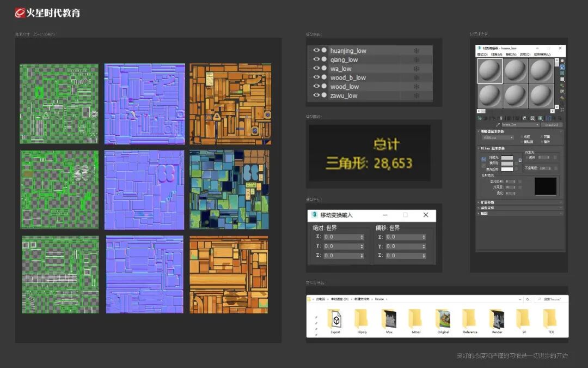
Task: Hide the wood_low layer with its eye icon
Action: (x=316, y=86)
